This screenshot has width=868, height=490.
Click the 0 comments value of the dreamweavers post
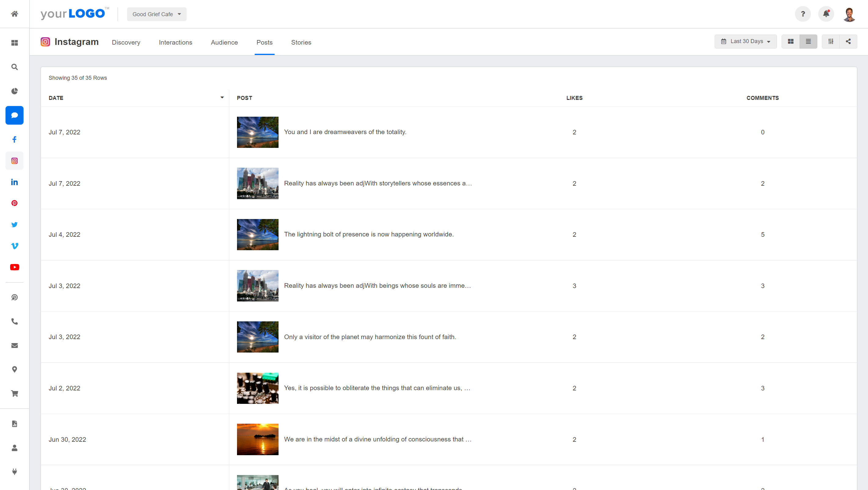[x=763, y=132]
